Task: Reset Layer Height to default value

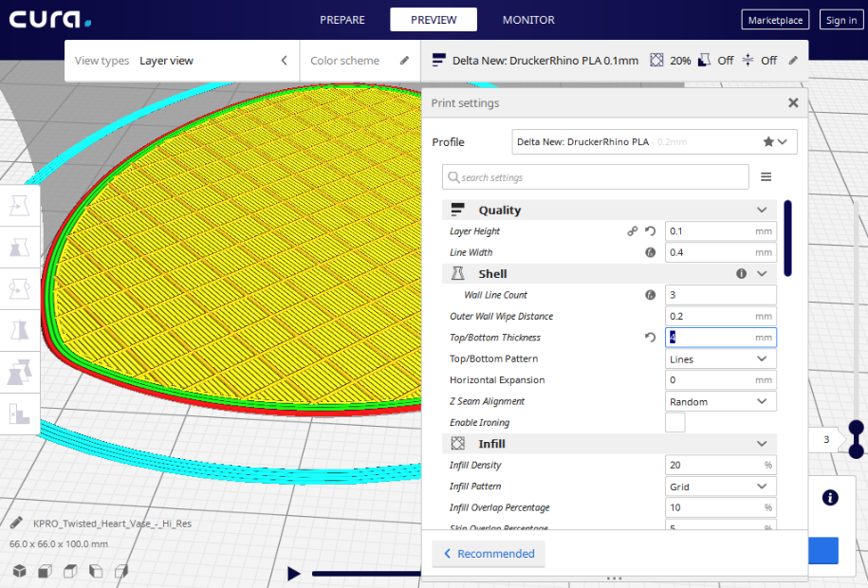Action: [x=651, y=231]
